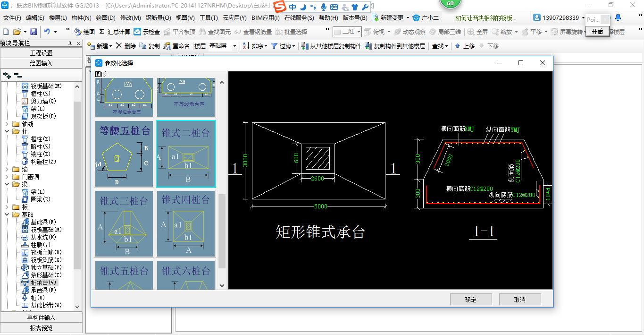Click the 俯视 top view icon
Viewport: 644px width, 335px height.
click(368, 32)
